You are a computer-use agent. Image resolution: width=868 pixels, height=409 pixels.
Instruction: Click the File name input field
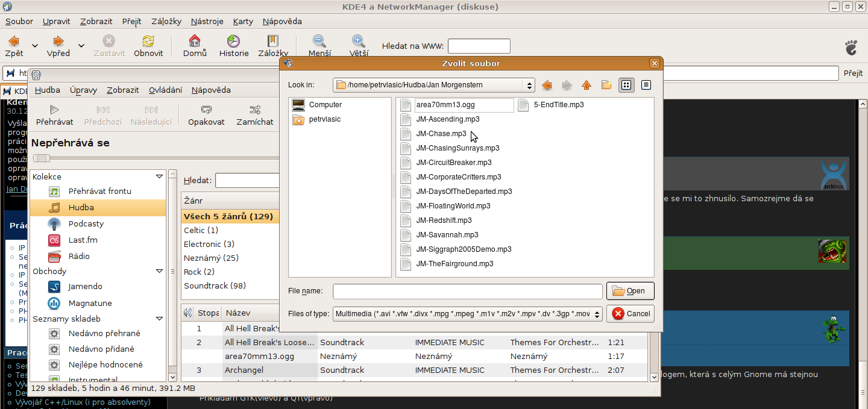[468, 291]
